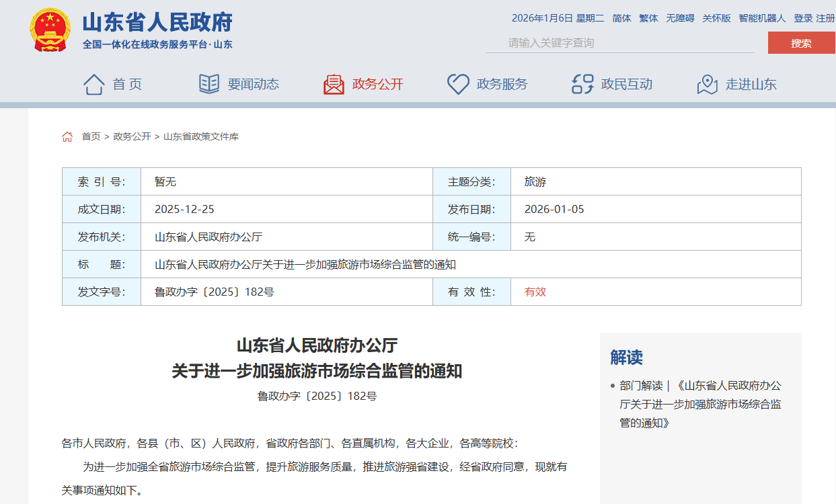The width and height of the screenshot is (836, 504).
Task: Click the keyword search input field
Action: [619, 43]
